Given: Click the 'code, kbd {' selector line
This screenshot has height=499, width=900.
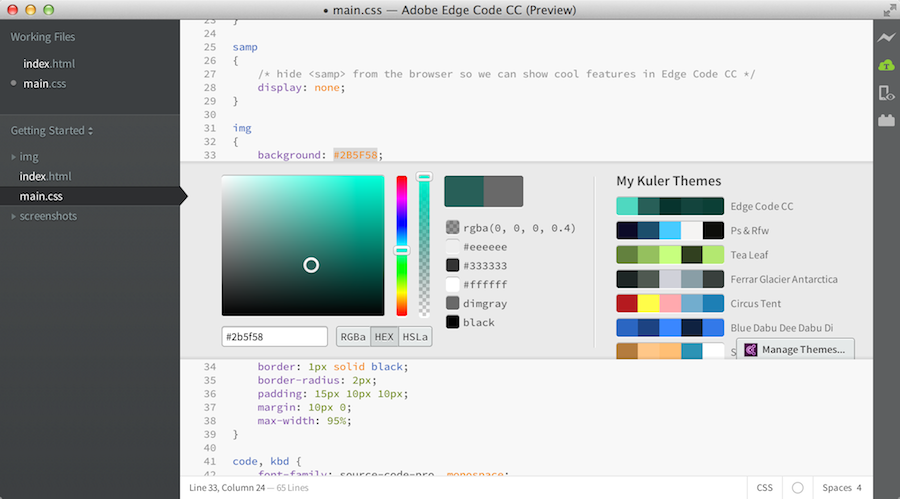Looking at the screenshot, I should 267,461.
